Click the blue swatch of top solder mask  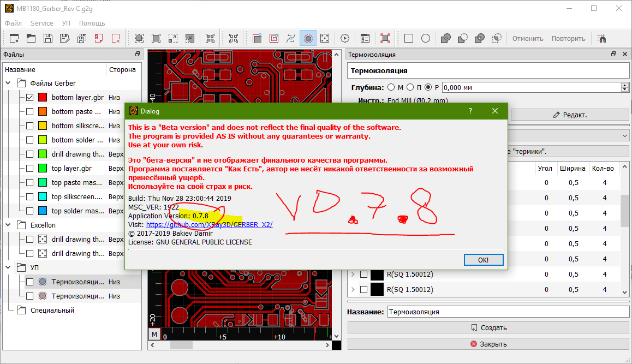(43, 211)
